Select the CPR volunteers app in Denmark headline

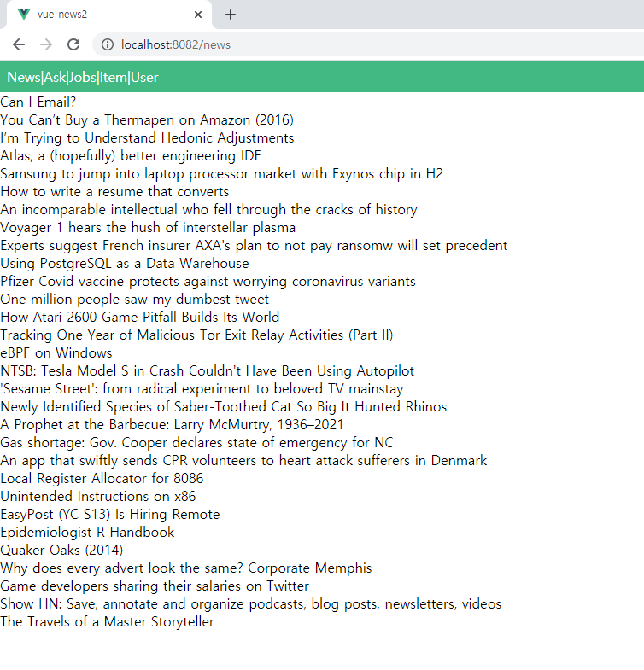point(243,461)
